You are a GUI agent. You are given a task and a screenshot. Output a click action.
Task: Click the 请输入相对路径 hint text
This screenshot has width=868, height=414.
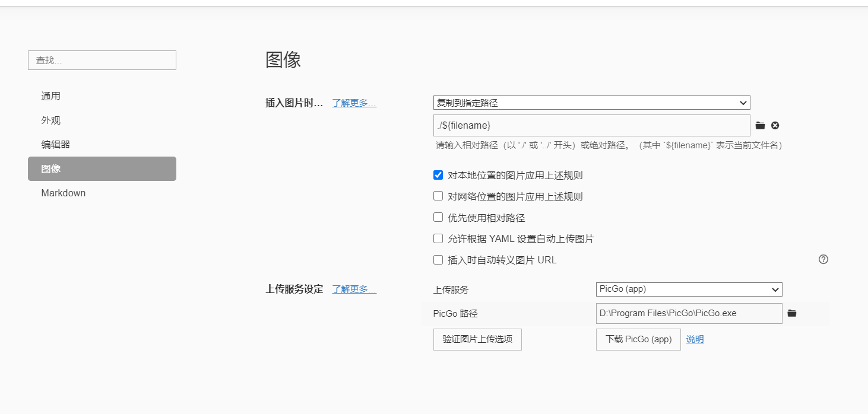tap(609, 145)
